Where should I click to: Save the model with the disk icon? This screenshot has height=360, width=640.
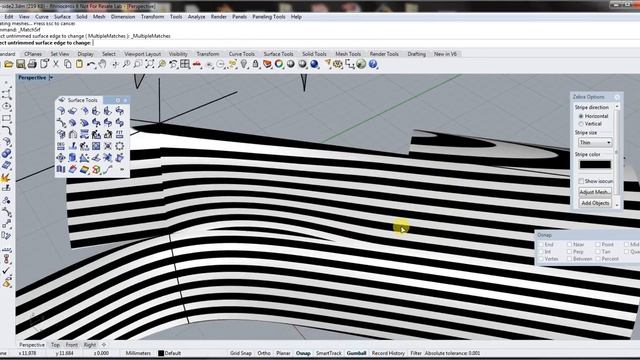tap(20, 64)
